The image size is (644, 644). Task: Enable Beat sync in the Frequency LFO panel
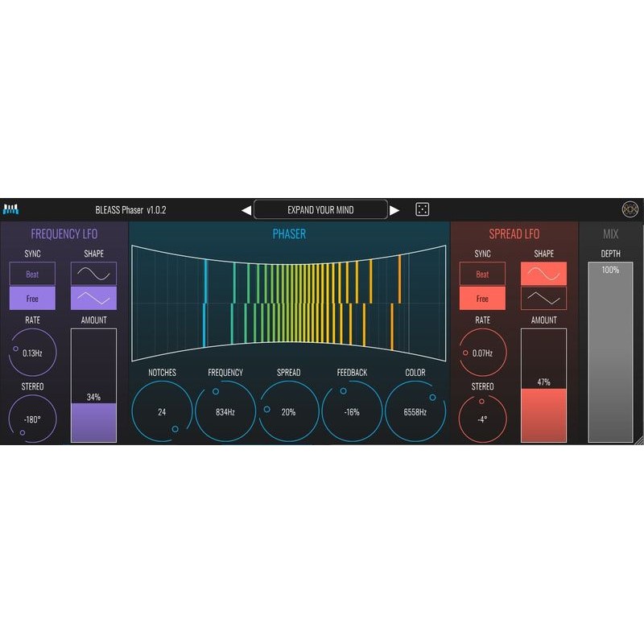pos(32,274)
